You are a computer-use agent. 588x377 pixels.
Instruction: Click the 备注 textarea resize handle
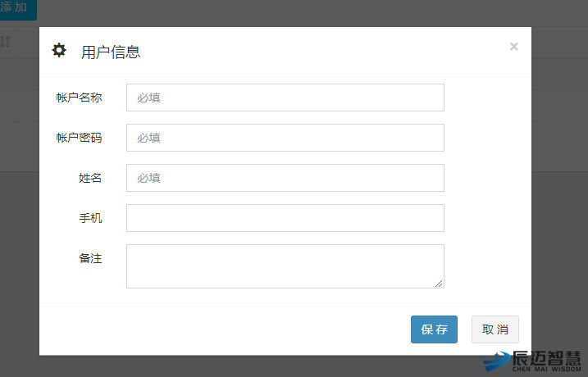pyautogui.click(x=440, y=284)
